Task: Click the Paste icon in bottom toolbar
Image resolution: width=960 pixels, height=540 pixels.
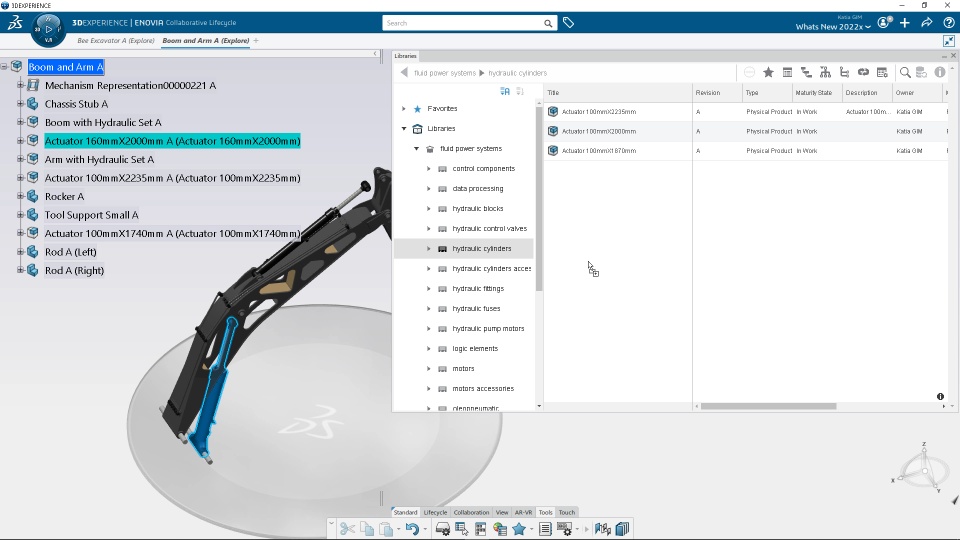Action: 386,529
